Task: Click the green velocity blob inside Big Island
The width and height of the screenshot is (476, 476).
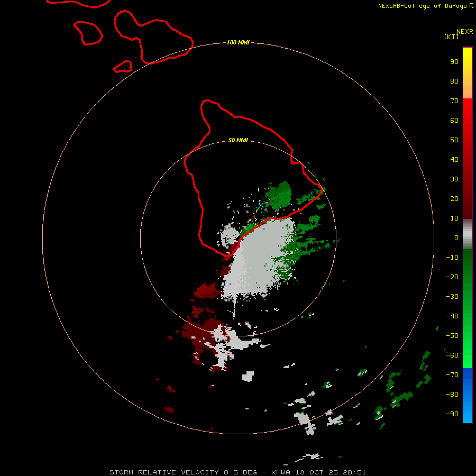Action: (x=279, y=196)
